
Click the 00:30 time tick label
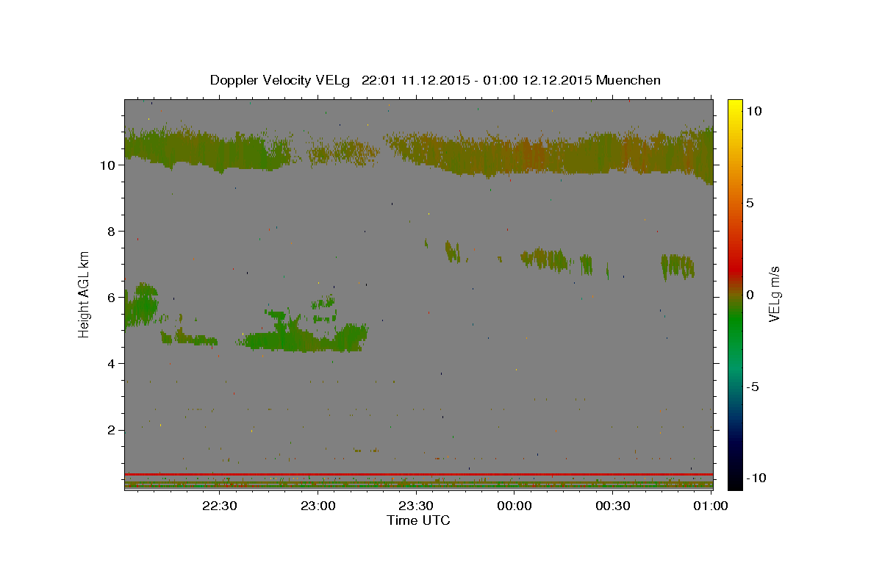pos(612,506)
